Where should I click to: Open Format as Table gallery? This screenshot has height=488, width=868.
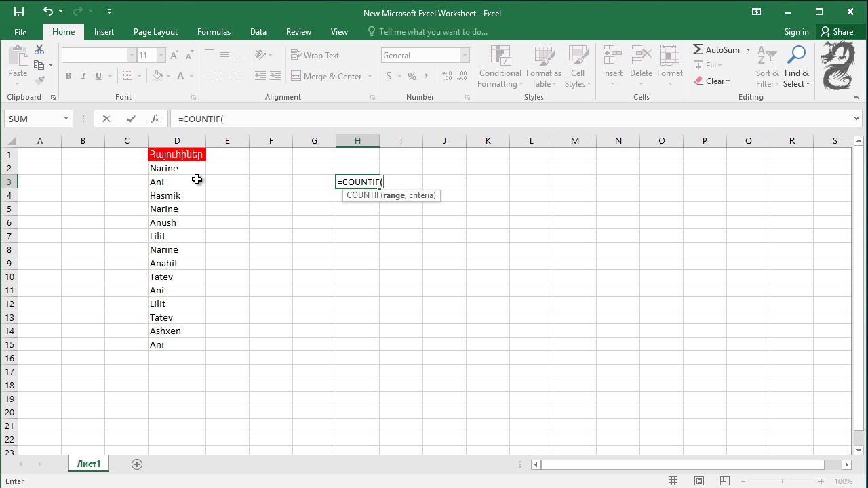[x=544, y=67]
